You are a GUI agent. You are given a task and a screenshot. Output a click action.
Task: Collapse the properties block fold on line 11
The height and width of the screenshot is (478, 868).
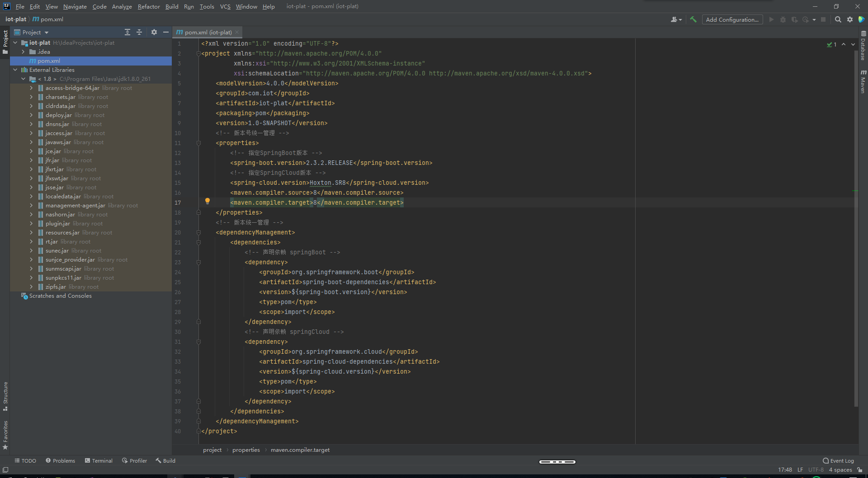pos(198,143)
